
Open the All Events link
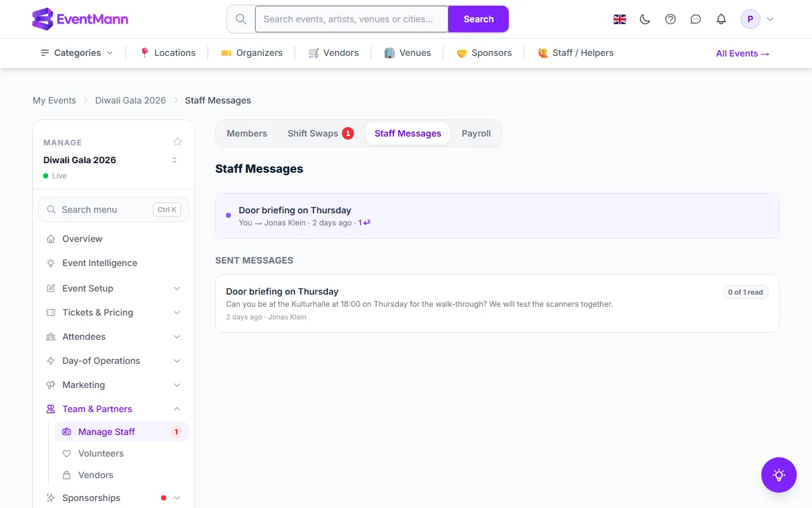[743, 53]
